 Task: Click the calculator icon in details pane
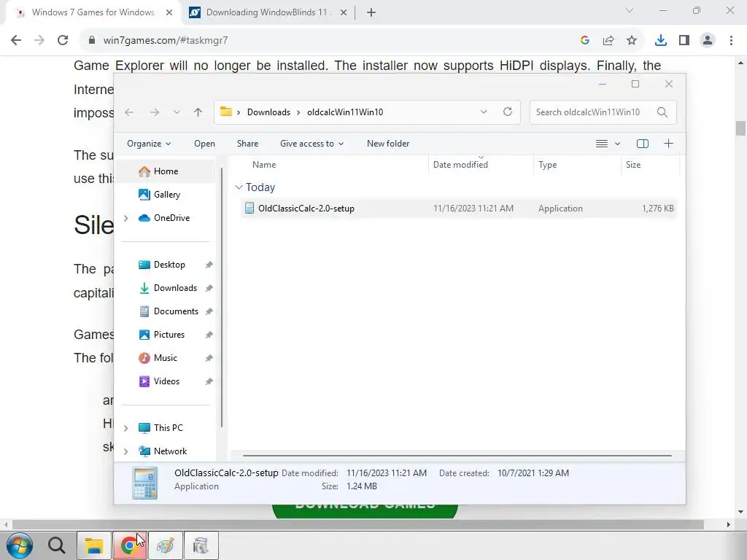(145, 483)
